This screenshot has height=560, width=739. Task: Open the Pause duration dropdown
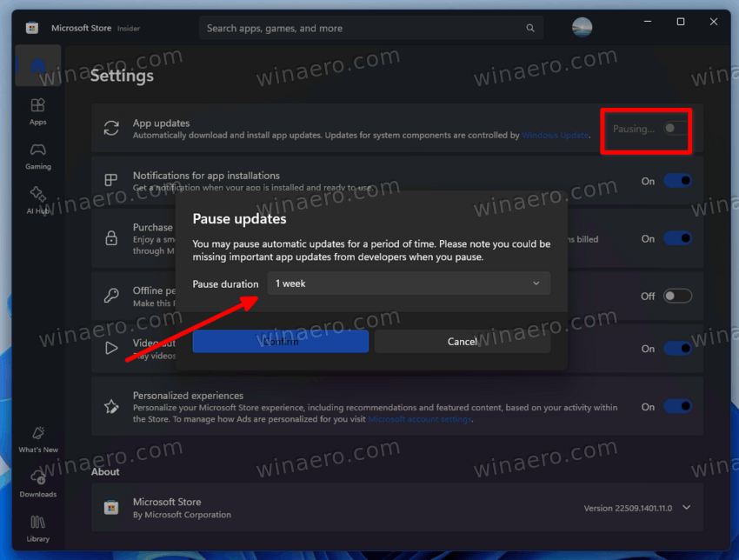[409, 283]
